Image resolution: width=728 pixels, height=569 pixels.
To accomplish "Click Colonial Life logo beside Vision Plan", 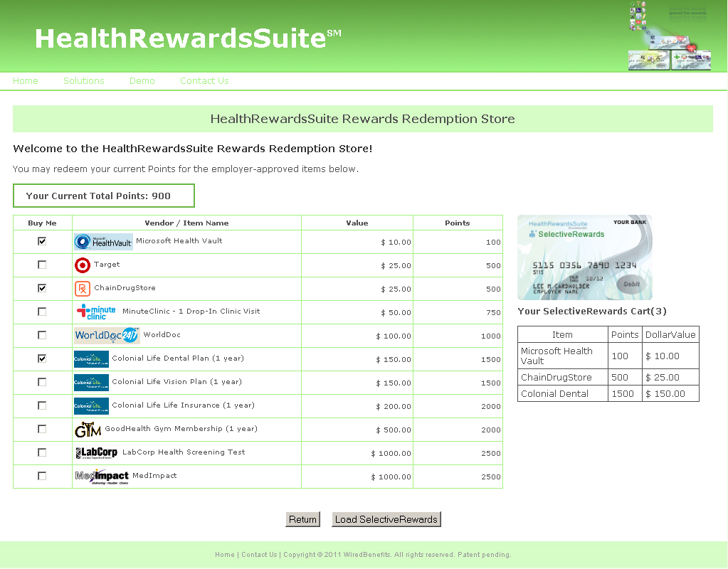I will coord(92,383).
